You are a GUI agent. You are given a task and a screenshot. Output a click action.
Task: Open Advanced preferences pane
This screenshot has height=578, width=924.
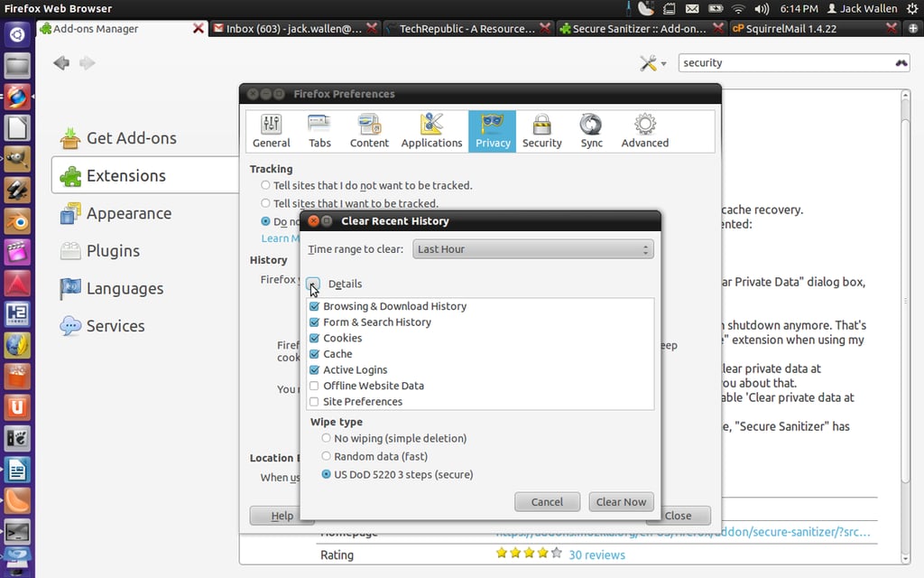pos(644,131)
